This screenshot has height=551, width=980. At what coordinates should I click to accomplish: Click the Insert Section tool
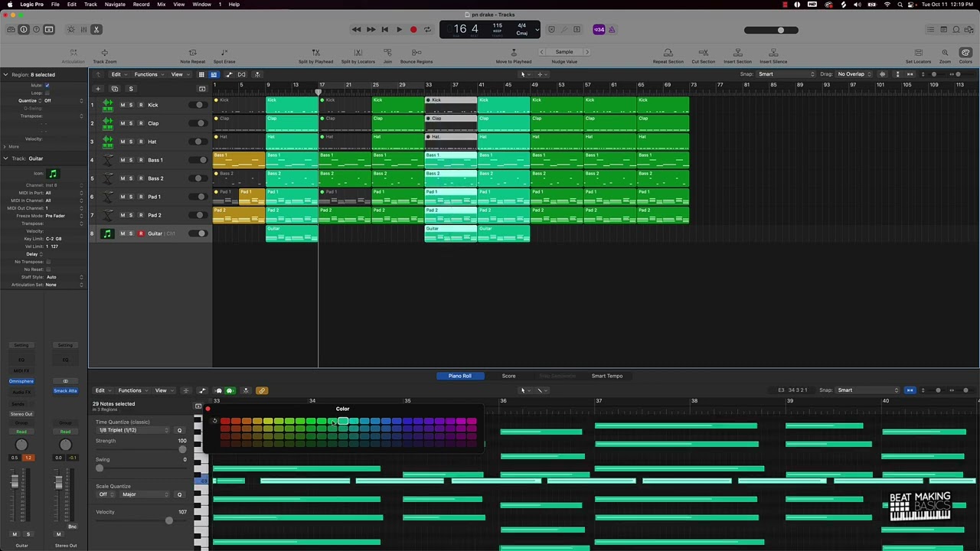(737, 56)
